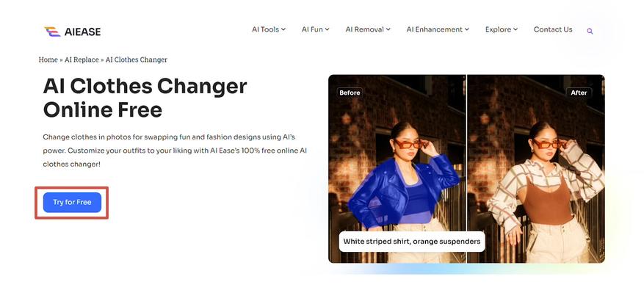This screenshot has height=304, width=644.
Task: Expand the AI Fun dropdown arrow
Action: coord(327,29)
